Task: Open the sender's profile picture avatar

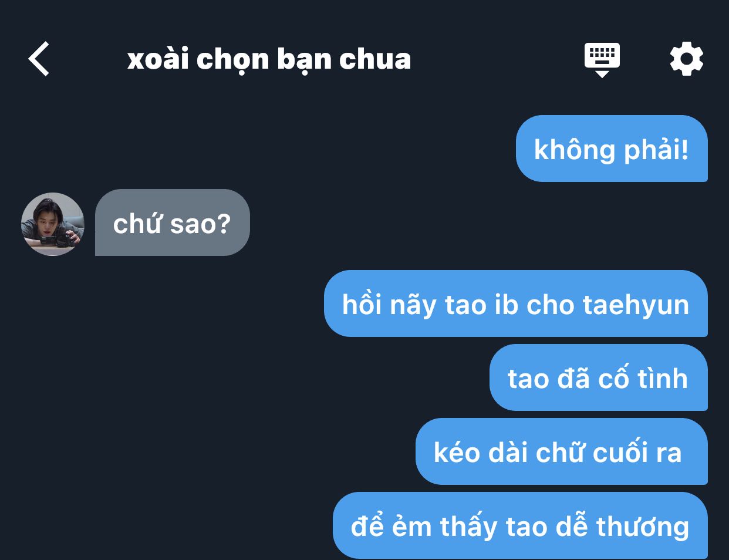Action: (x=53, y=224)
